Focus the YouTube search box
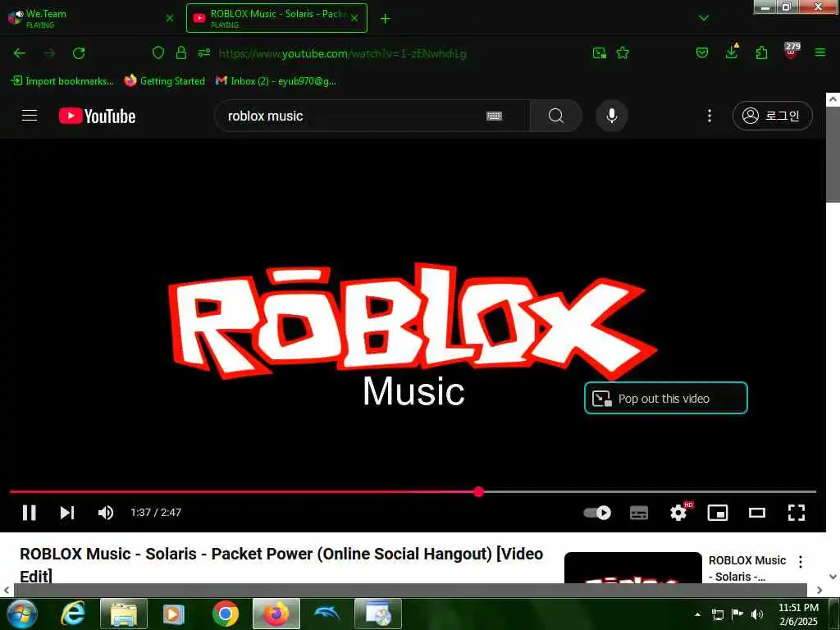The image size is (840, 630). (354, 116)
